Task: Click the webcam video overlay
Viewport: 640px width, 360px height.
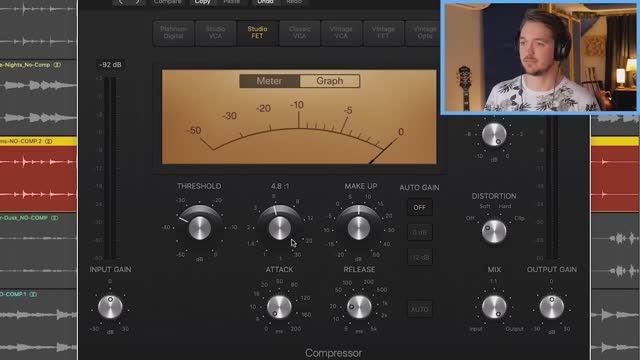Action: [x=540, y=57]
